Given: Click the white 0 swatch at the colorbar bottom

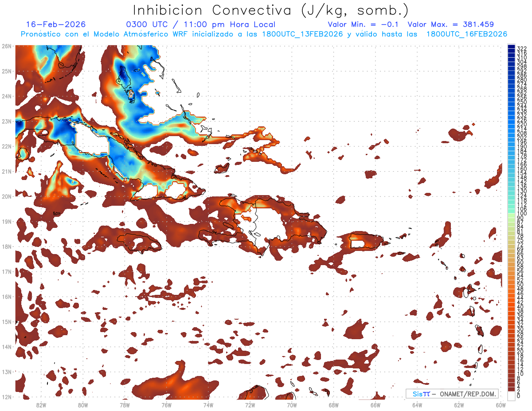Looking at the screenshot, I should (512, 396).
